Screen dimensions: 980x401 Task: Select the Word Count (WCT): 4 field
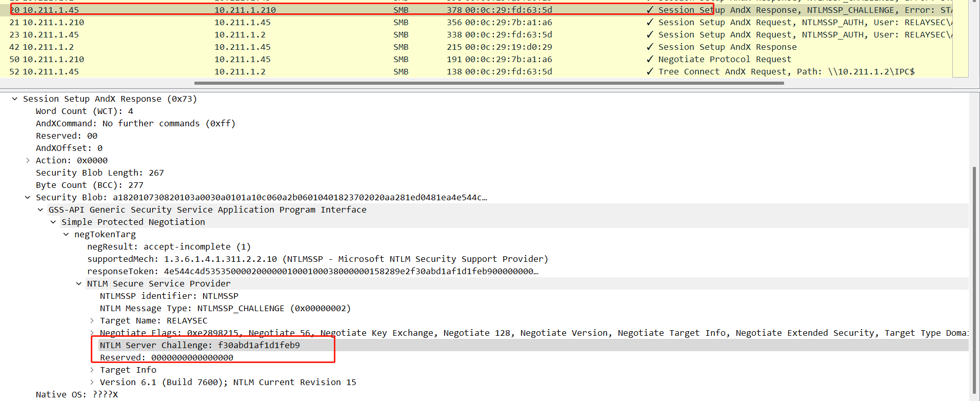pyautogui.click(x=85, y=111)
